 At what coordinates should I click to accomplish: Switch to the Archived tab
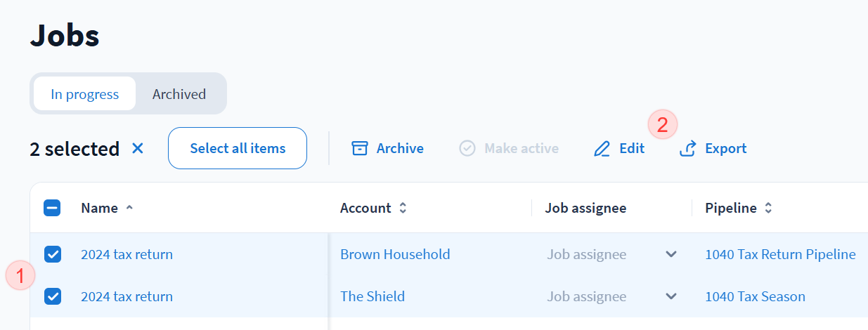pyautogui.click(x=179, y=94)
